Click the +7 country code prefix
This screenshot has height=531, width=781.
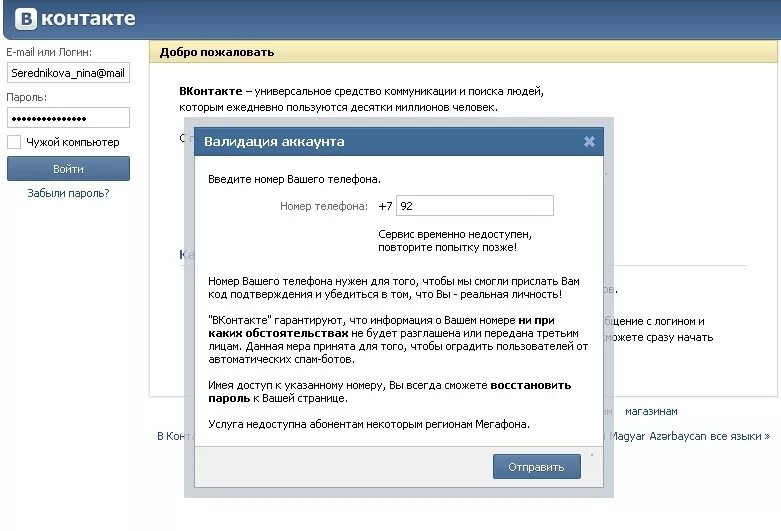[x=385, y=206]
